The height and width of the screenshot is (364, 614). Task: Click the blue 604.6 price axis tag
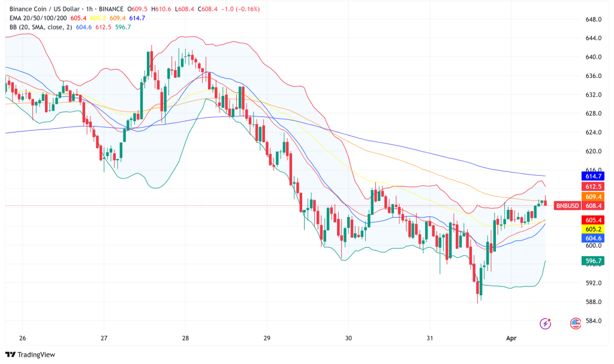point(593,238)
